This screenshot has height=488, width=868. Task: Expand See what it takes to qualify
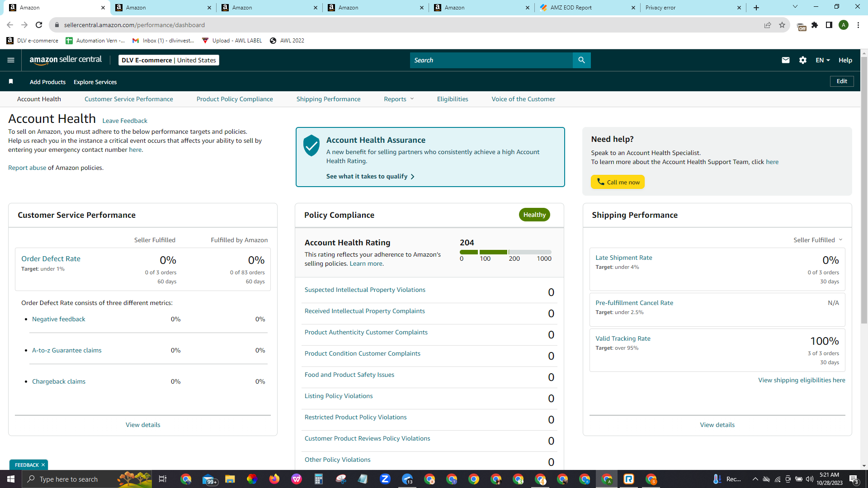(x=370, y=176)
